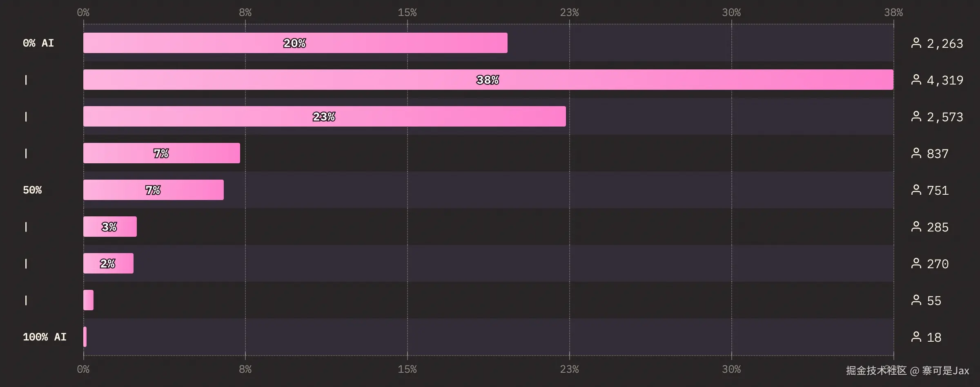Image resolution: width=980 pixels, height=387 pixels.
Task: Click the person icon beside 751
Action: click(916, 190)
